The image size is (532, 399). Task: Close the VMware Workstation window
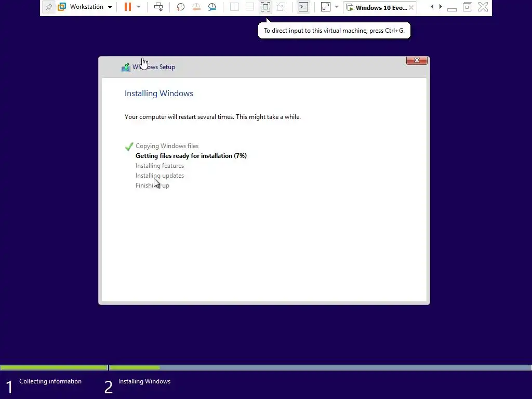483,7
